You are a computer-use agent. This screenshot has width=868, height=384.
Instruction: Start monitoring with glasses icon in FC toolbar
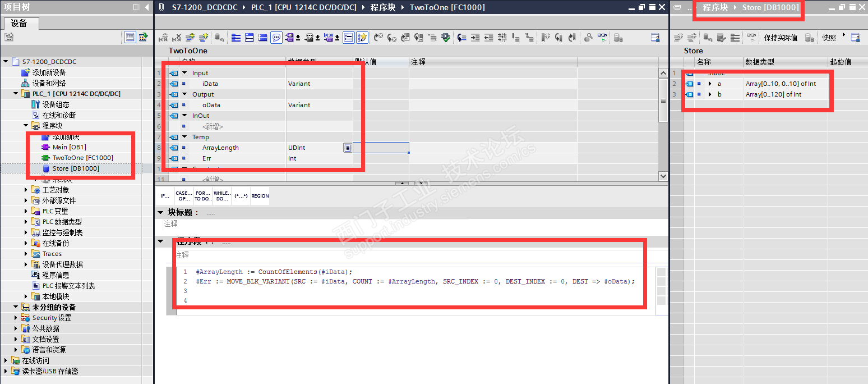tap(602, 38)
